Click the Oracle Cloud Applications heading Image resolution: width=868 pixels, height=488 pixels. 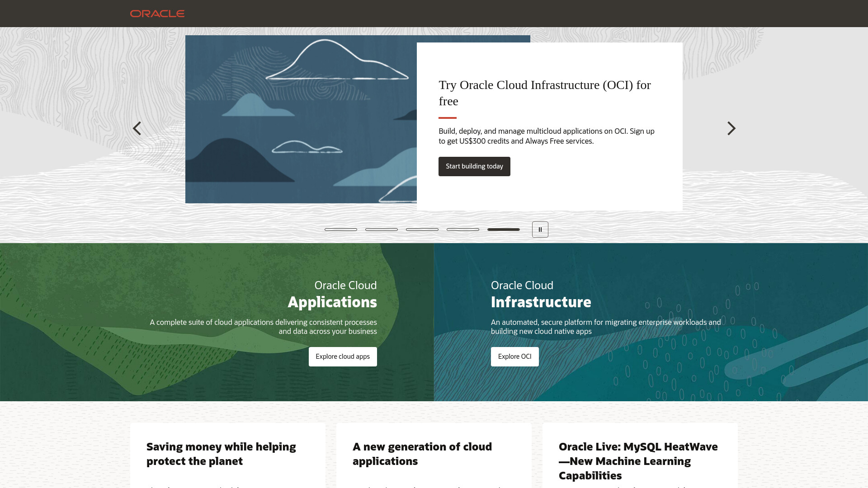click(332, 295)
